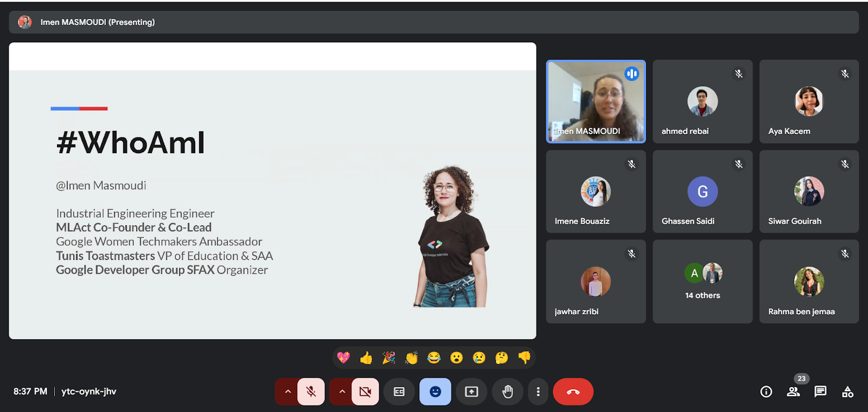Click Aya Kacem's muted microphone icon

coord(845,74)
